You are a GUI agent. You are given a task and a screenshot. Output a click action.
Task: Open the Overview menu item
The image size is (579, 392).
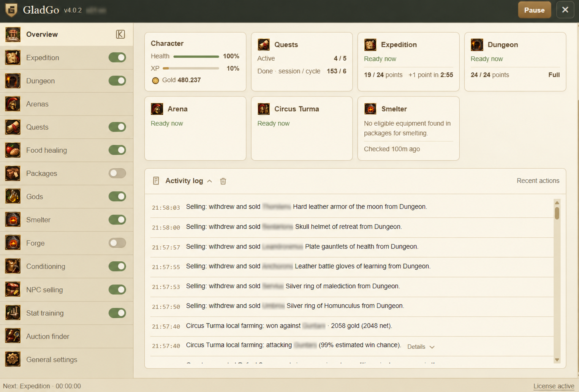coord(66,34)
